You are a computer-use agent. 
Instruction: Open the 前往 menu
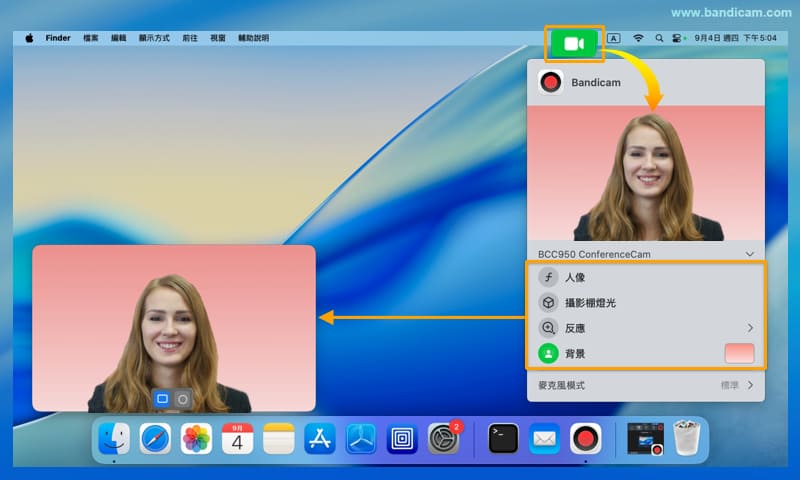(190, 38)
